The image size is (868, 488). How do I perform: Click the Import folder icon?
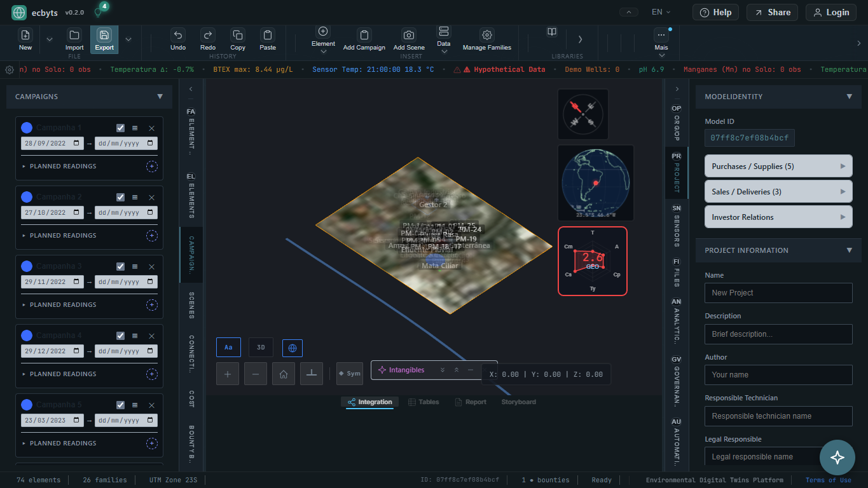[74, 36]
